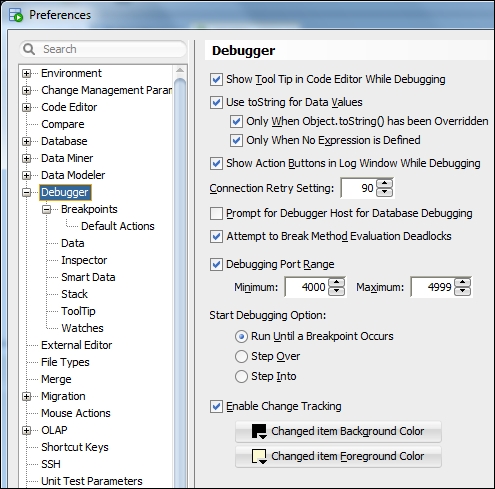Viewport: 495px width, 489px height.
Task: Select Watches in the tree
Action: coord(82,328)
